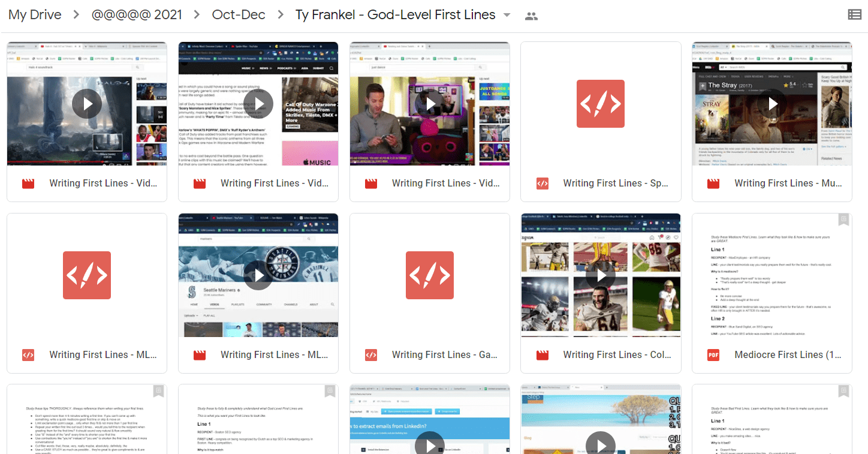
Task: Expand the Ty Frankel folder dropdown arrow
Action: pos(507,15)
